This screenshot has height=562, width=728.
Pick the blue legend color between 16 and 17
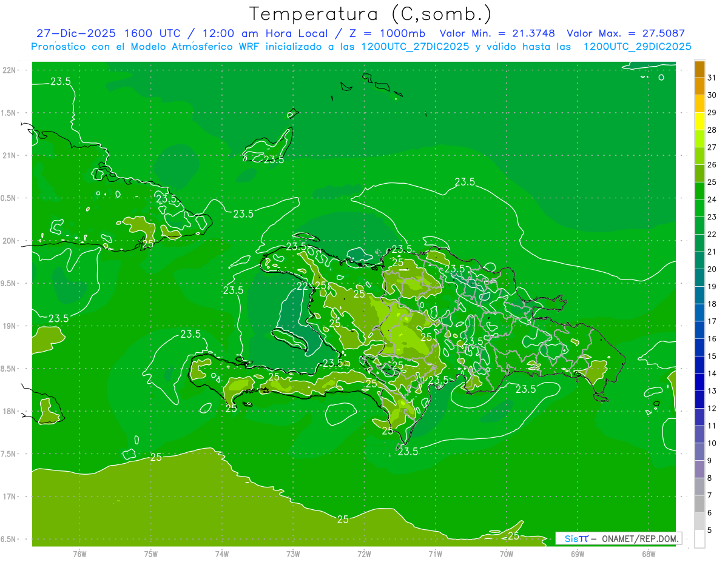click(x=699, y=330)
